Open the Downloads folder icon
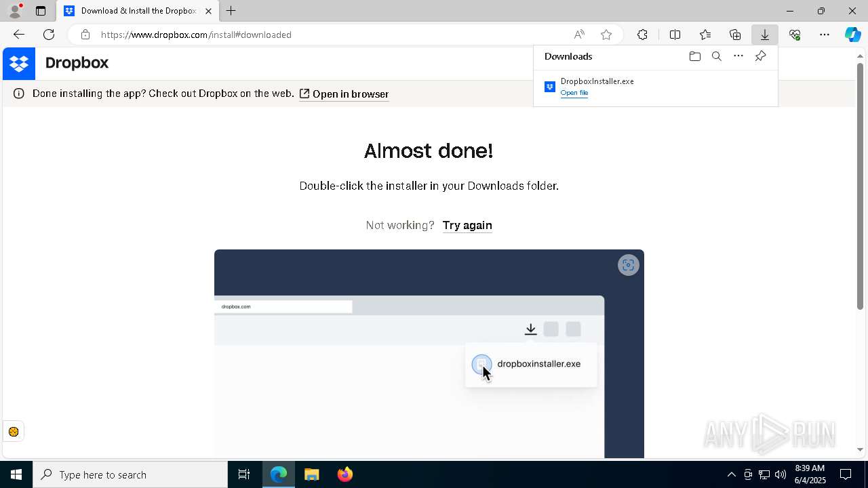This screenshot has width=868, height=488. (694, 56)
